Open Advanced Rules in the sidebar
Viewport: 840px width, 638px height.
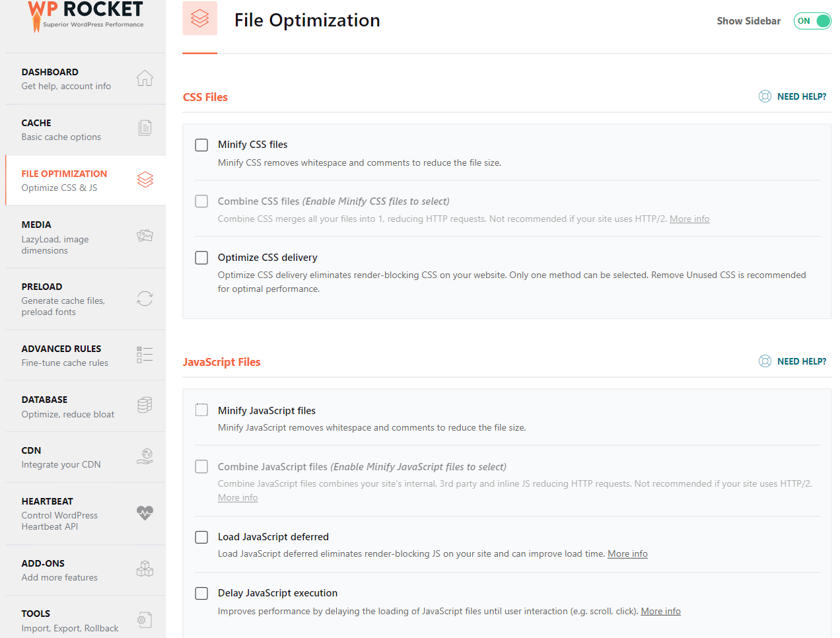point(85,355)
